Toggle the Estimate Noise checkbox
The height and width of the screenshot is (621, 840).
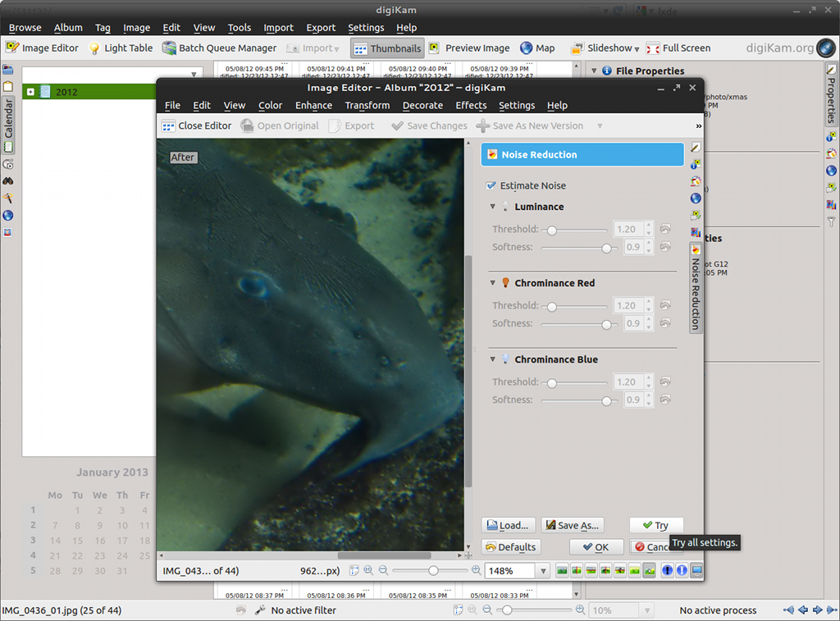(491, 186)
